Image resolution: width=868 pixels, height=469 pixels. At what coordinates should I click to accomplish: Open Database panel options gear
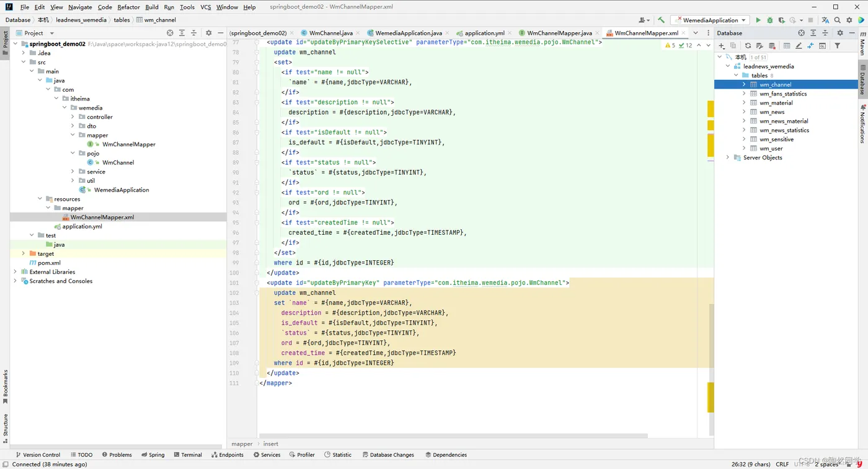point(840,33)
